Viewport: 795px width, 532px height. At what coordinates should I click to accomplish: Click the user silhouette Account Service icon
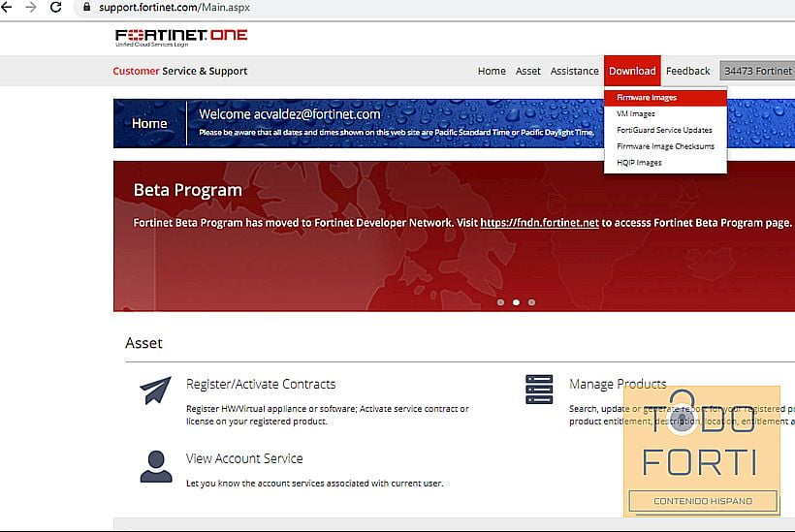coord(156,467)
